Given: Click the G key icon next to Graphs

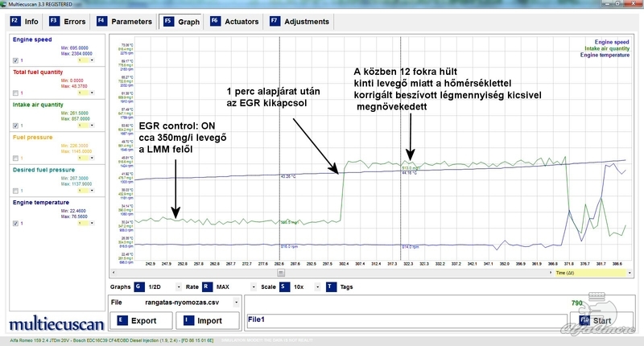Looking at the screenshot, I should 138,286.
